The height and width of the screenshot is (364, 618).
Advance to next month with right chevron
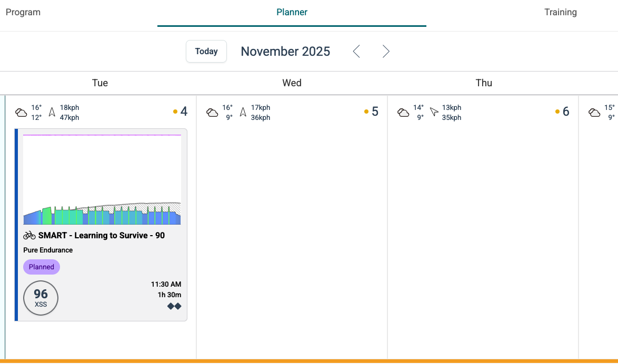[386, 52]
